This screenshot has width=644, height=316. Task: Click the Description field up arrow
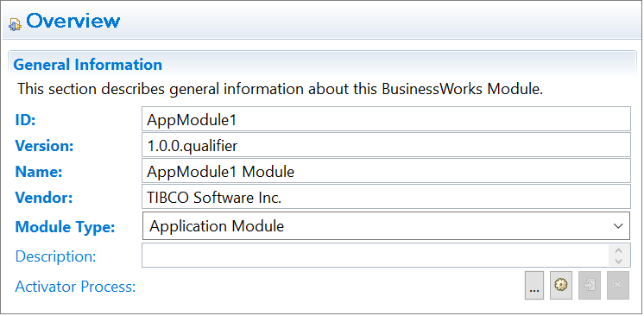tap(619, 250)
